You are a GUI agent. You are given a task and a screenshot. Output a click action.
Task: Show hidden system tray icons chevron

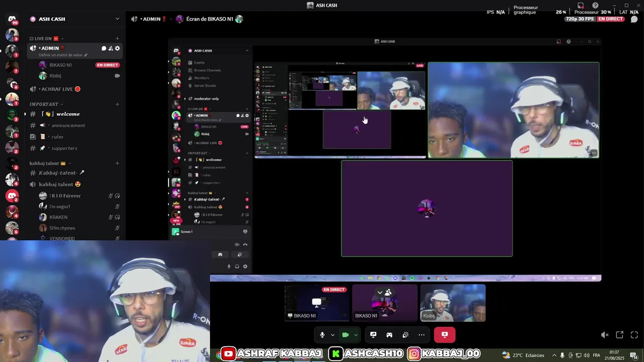[x=554, y=355]
